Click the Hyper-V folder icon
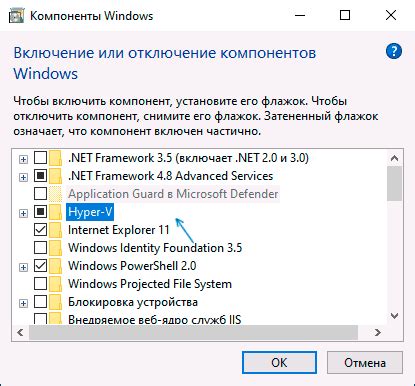 [x=55, y=212]
